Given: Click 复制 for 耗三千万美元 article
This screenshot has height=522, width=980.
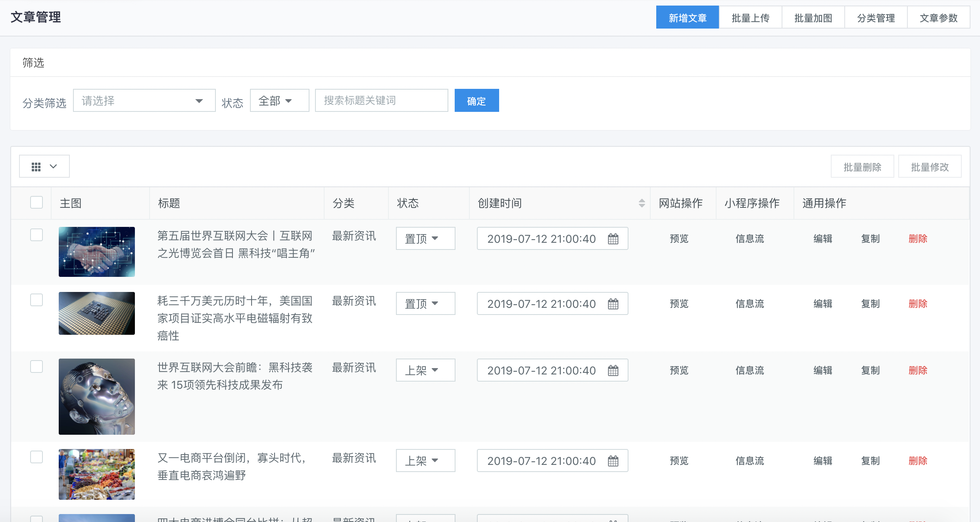Looking at the screenshot, I should (870, 304).
